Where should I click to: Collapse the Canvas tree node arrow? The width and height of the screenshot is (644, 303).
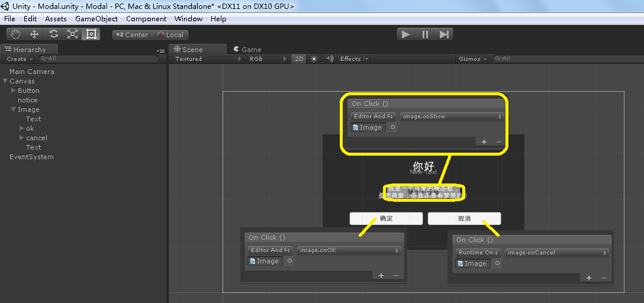click(5, 81)
